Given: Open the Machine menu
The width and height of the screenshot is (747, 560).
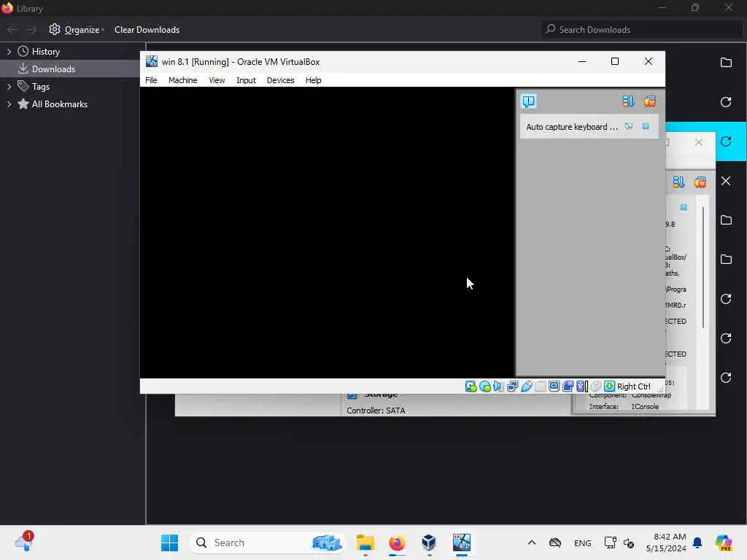Looking at the screenshot, I should pyautogui.click(x=182, y=80).
